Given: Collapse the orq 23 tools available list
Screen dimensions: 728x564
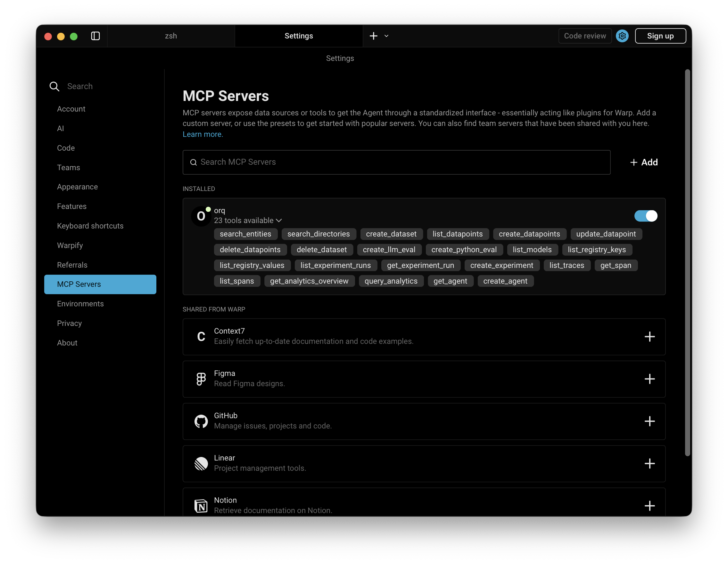Looking at the screenshot, I should [x=279, y=220].
